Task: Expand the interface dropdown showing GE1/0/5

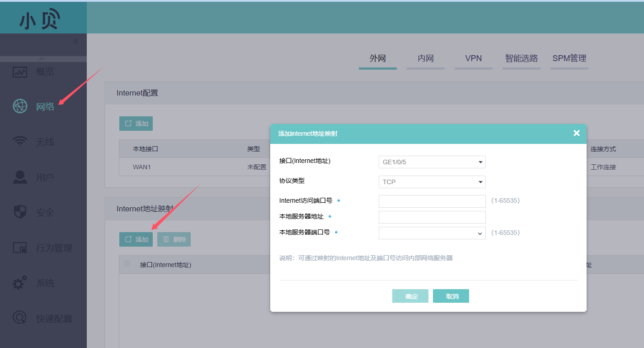Action: (x=432, y=162)
